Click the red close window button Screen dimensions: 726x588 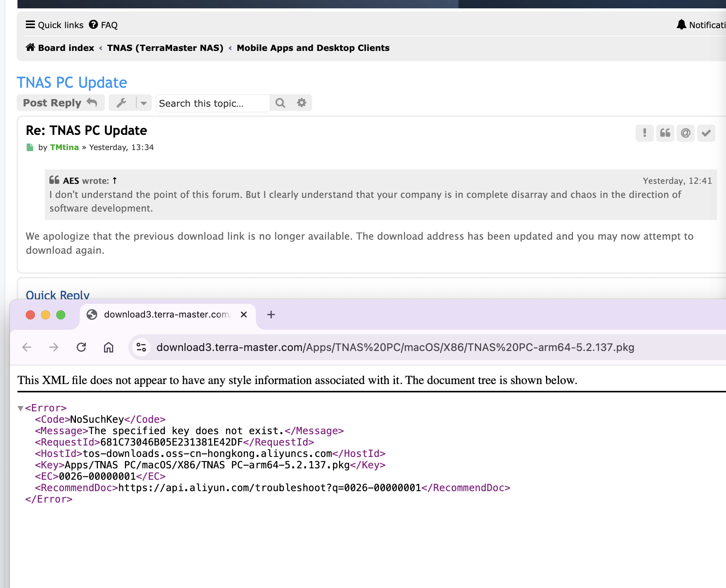[x=30, y=315]
